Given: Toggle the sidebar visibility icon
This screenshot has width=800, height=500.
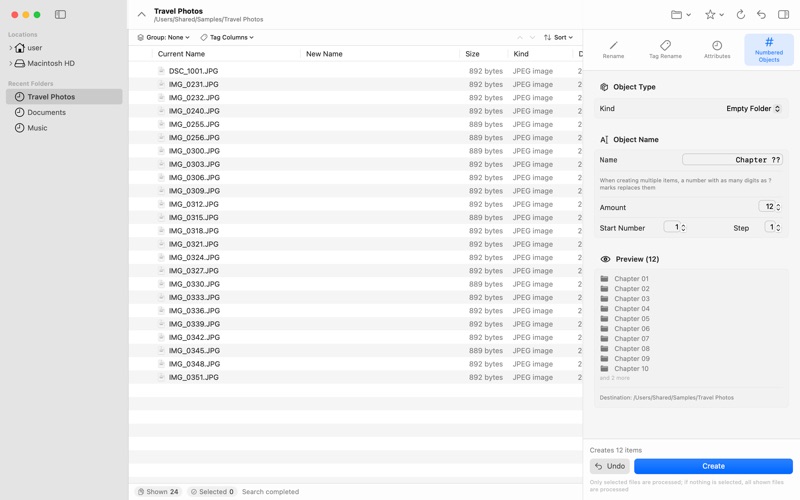Looking at the screenshot, I should point(60,14).
